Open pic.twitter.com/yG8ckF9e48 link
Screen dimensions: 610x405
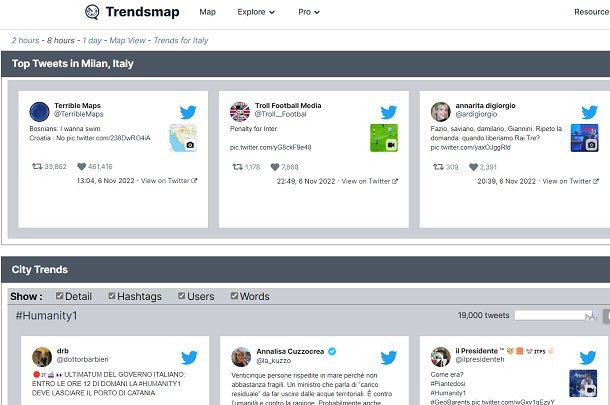[270, 147]
